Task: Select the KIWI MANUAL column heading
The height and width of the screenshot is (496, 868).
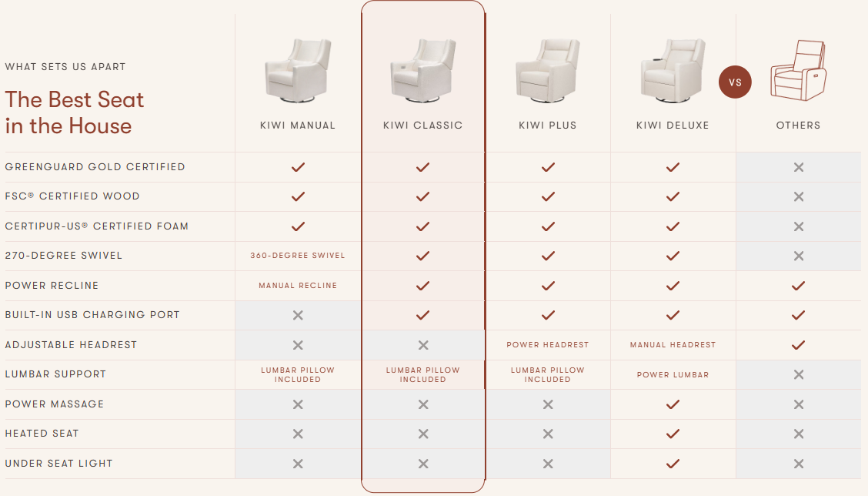Action: (x=298, y=126)
